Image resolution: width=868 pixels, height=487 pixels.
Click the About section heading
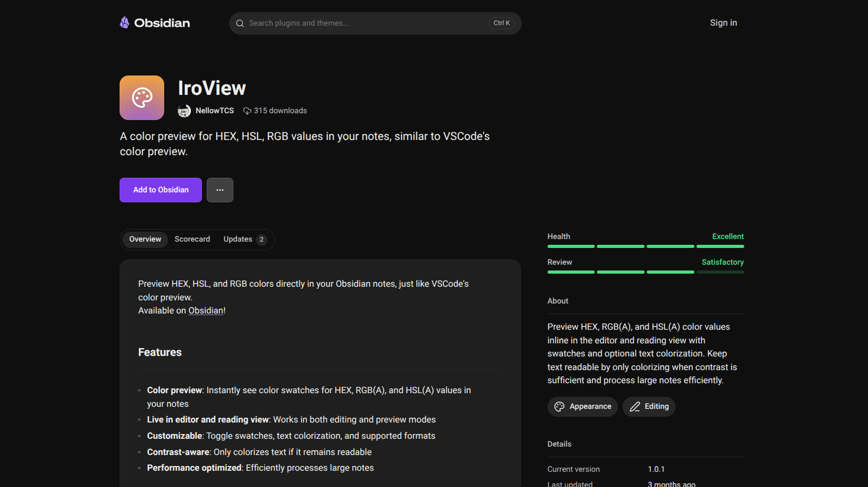[558, 301]
